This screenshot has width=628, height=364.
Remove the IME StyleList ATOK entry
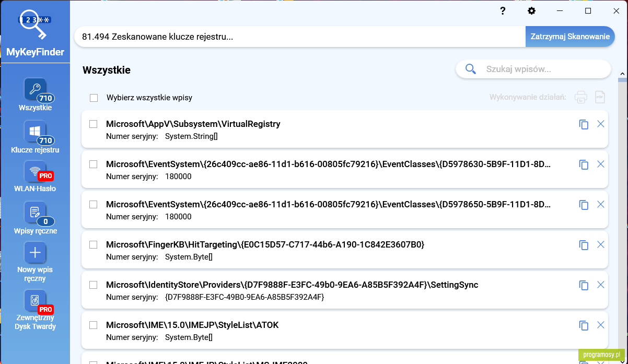click(600, 325)
